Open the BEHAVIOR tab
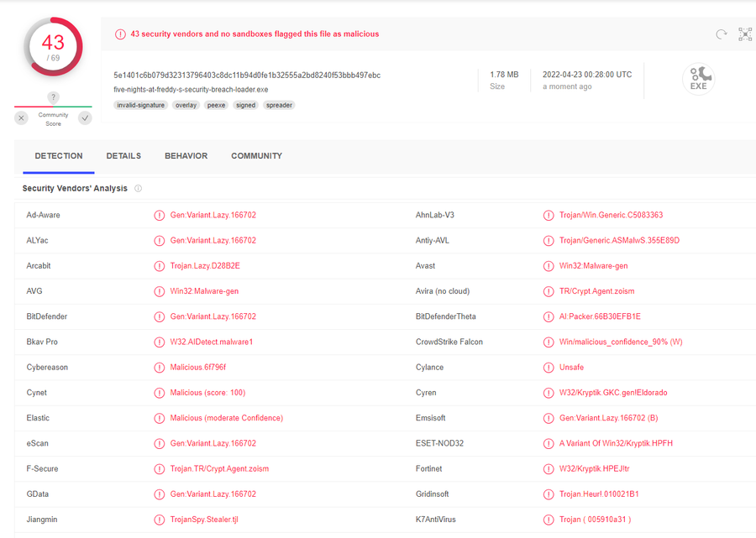Image resolution: width=756 pixels, height=538 pixels. pyautogui.click(x=186, y=156)
